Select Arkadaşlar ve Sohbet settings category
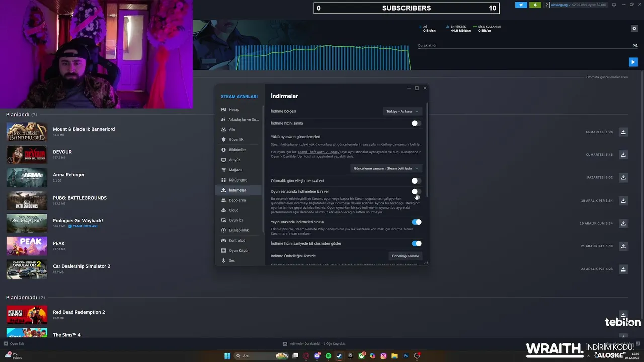This screenshot has width=644, height=362. (x=238, y=119)
